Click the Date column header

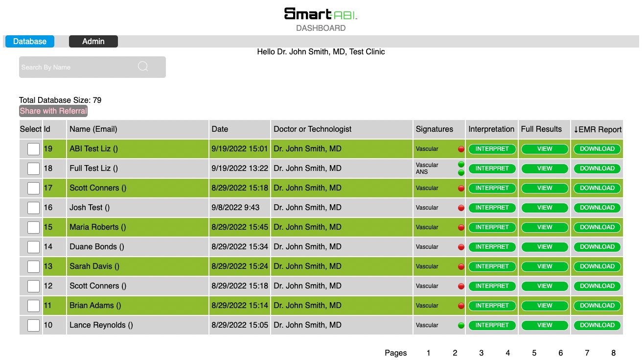pyautogui.click(x=240, y=129)
